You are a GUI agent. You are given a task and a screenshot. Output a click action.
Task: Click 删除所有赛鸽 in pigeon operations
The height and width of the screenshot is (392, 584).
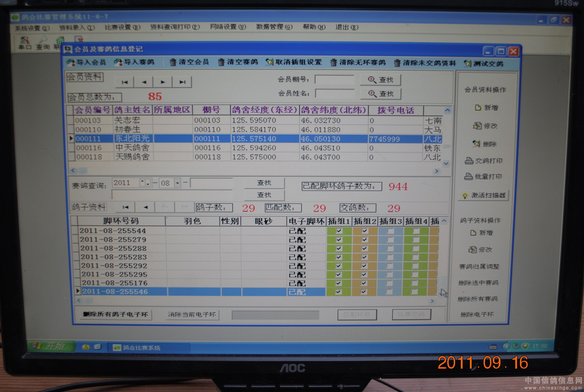(x=477, y=299)
